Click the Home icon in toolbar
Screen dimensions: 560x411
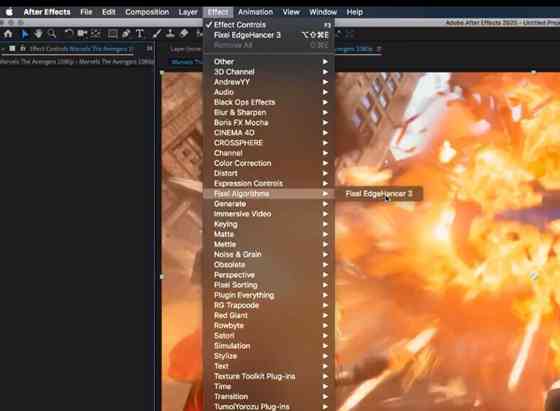[x=8, y=34]
